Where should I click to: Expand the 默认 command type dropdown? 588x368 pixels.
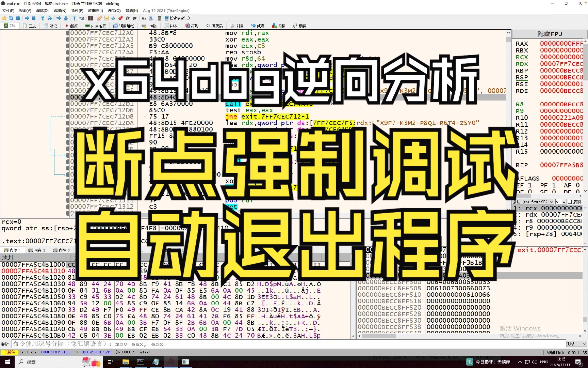(x=576, y=344)
